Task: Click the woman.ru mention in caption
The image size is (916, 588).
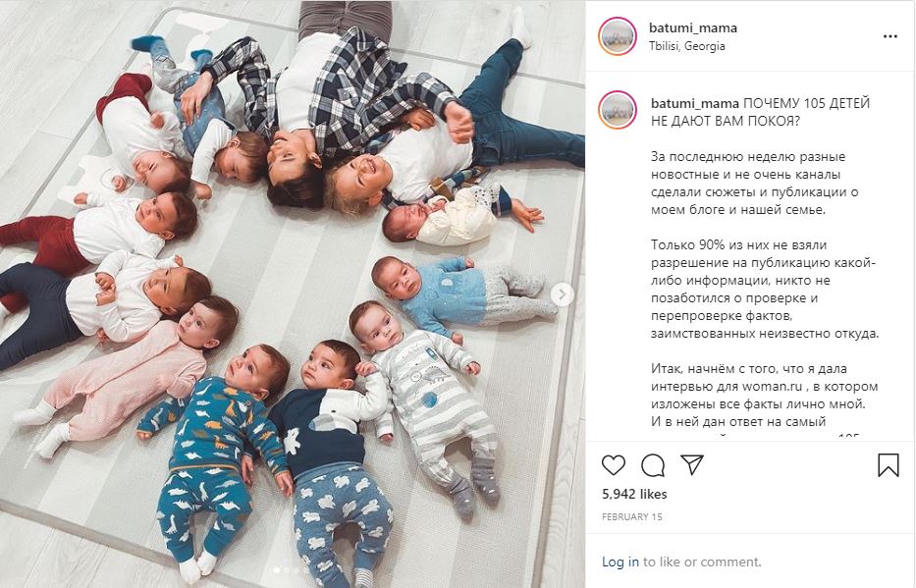Action: [x=772, y=387]
